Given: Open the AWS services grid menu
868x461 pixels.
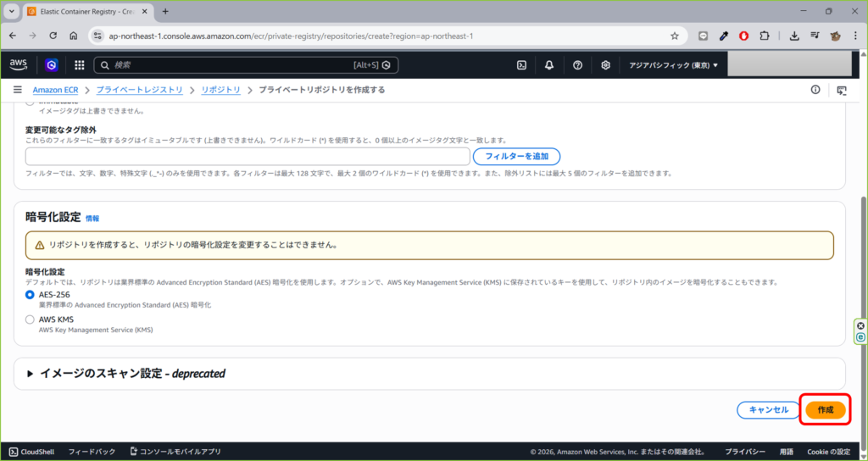Looking at the screenshot, I should click(80, 65).
